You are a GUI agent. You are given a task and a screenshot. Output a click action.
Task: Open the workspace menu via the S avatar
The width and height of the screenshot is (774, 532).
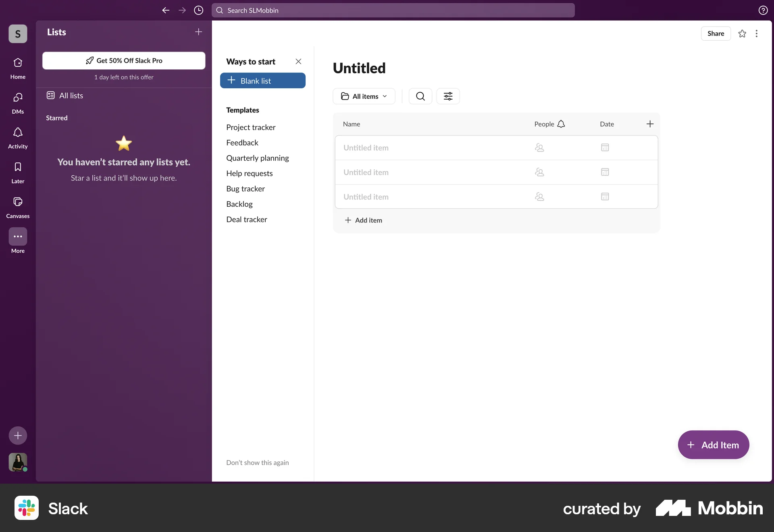(x=17, y=34)
